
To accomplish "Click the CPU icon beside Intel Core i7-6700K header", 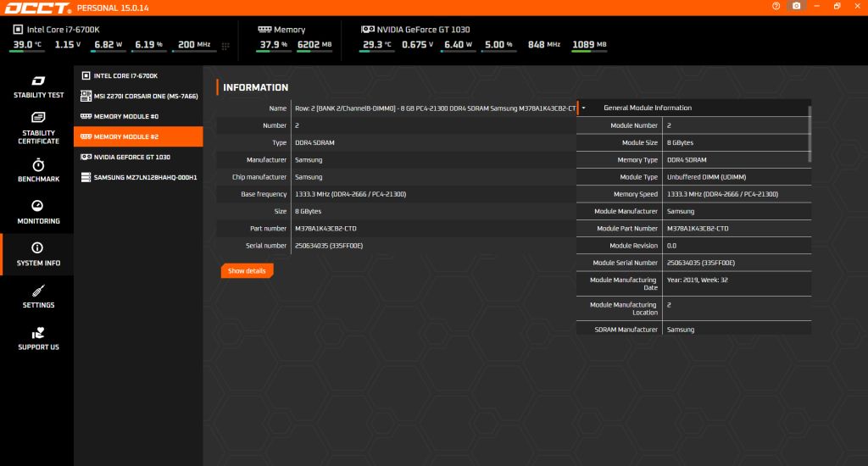I will tap(18, 30).
